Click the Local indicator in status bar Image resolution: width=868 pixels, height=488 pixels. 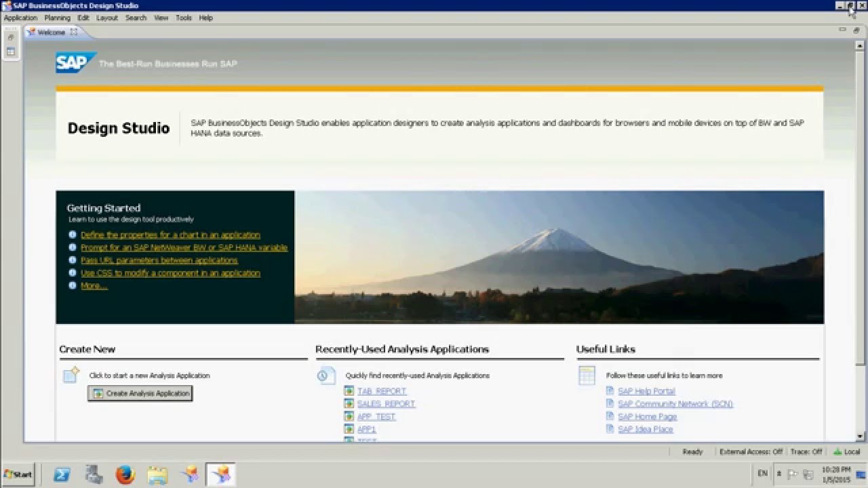(x=846, y=451)
